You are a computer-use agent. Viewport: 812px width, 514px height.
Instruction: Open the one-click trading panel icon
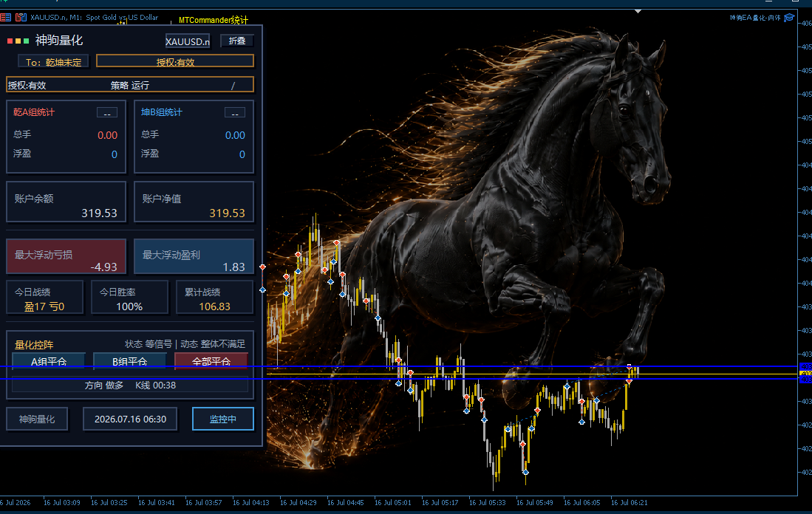point(21,17)
